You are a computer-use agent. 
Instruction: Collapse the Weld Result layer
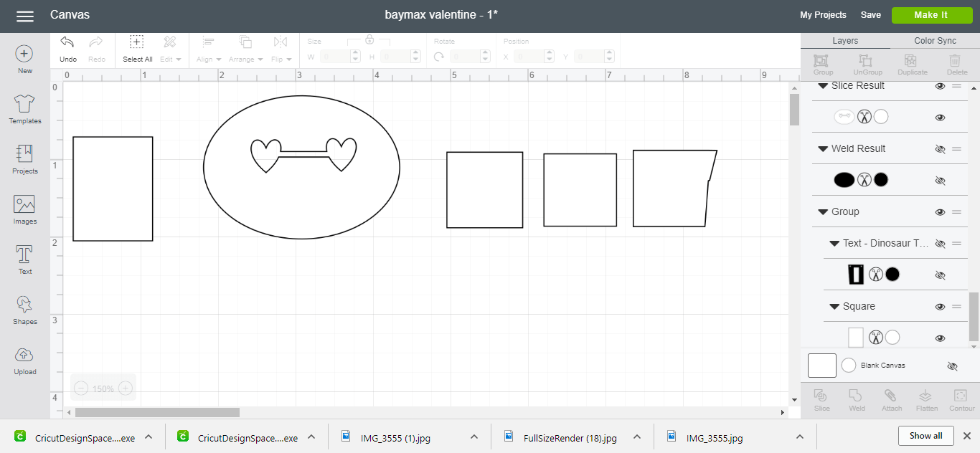click(823, 149)
